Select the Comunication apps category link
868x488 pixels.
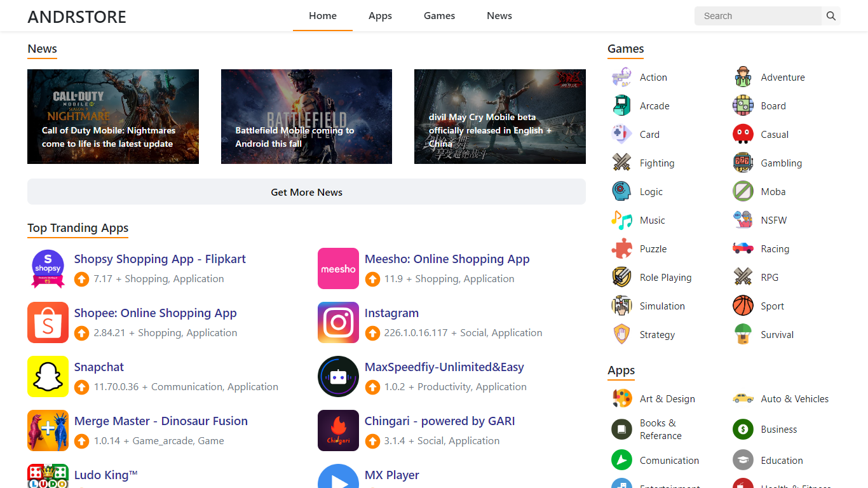tap(669, 460)
